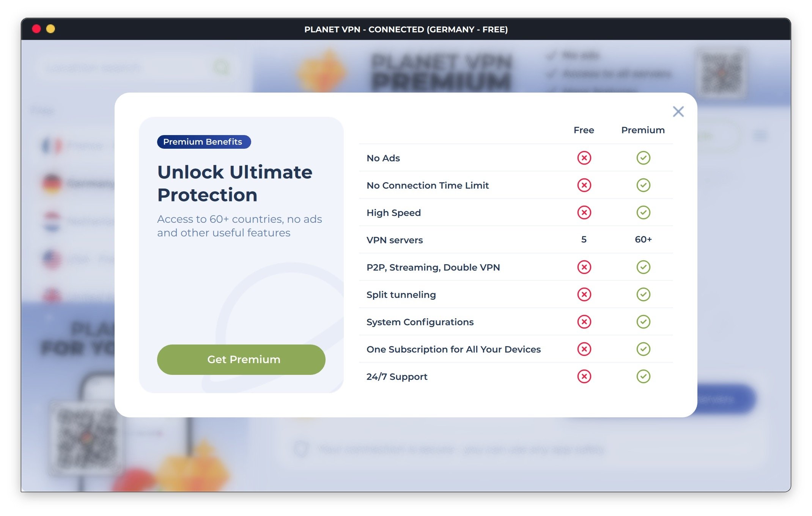812x516 pixels.
Task: Click the Split tunneling feature label
Action: pyautogui.click(x=401, y=295)
